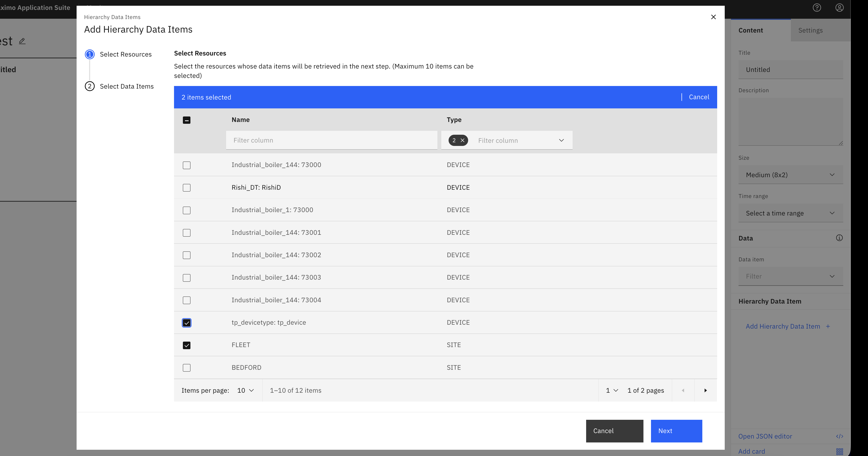Click the Type column header
The image size is (868, 456).
(x=454, y=120)
